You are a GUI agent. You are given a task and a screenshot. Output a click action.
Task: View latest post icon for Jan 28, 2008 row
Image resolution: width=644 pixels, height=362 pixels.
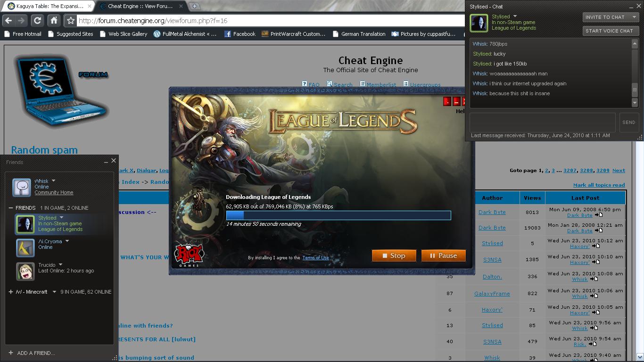(598, 230)
